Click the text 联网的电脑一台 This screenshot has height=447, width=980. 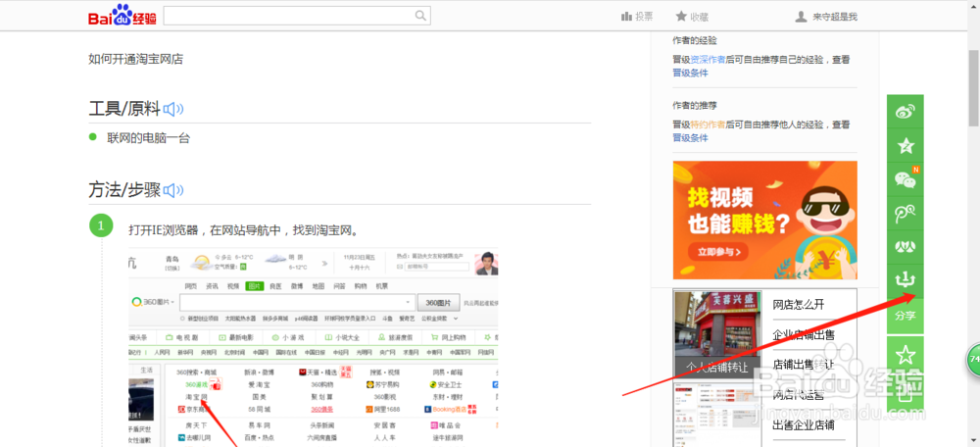coord(148,138)
